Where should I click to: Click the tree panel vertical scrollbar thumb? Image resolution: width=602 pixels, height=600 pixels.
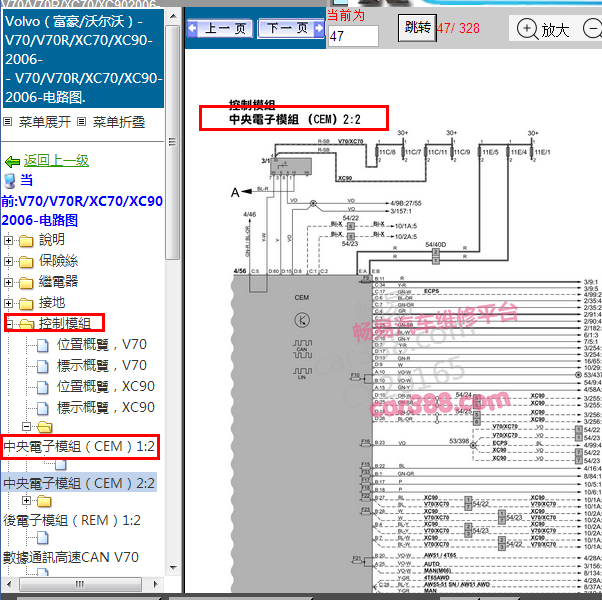[x=173, y=143]
